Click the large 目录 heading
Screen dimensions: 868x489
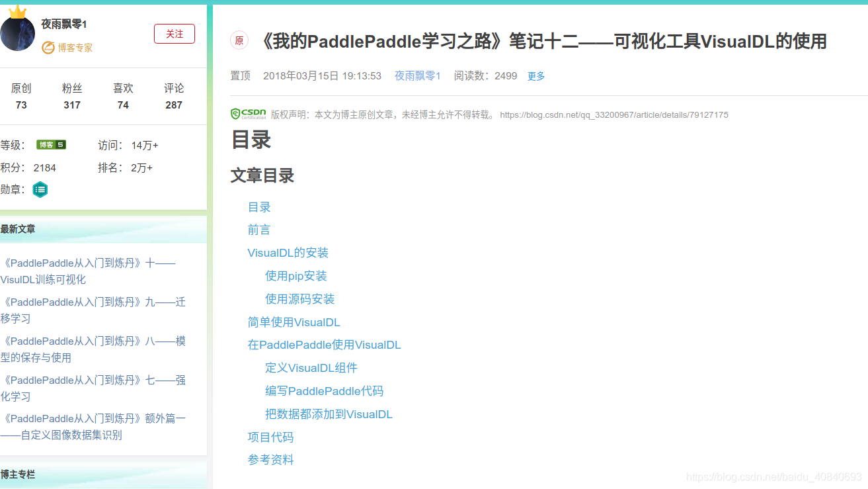(x=251, y=140)
